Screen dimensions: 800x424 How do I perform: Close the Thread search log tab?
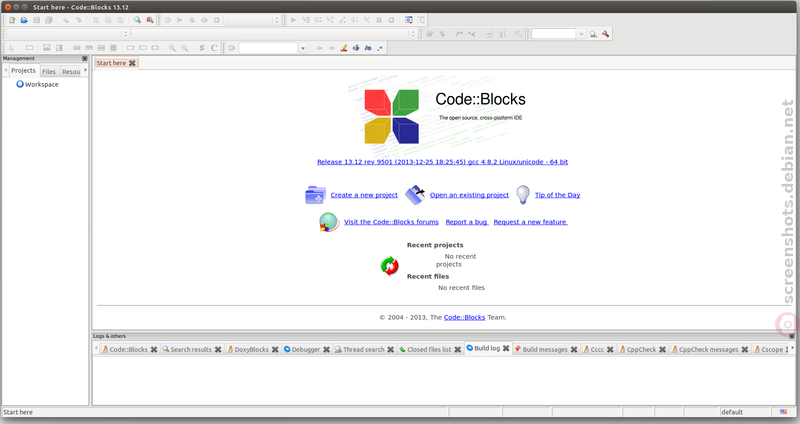(390, 350)
